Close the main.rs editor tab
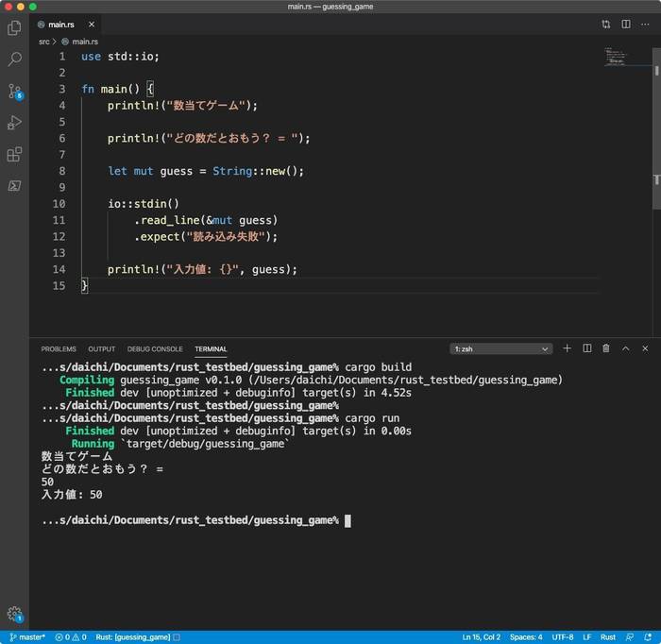Viewport: 661px width, 644px height. 92,25
